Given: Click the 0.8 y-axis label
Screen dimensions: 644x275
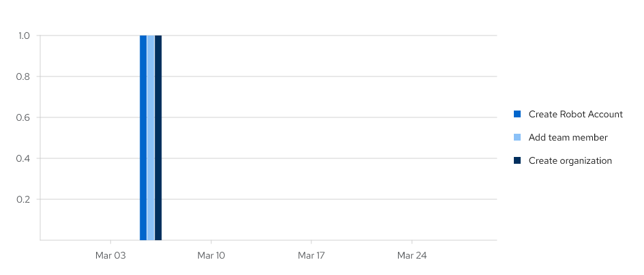Looking at the screenshot, I should pos(24,76).
